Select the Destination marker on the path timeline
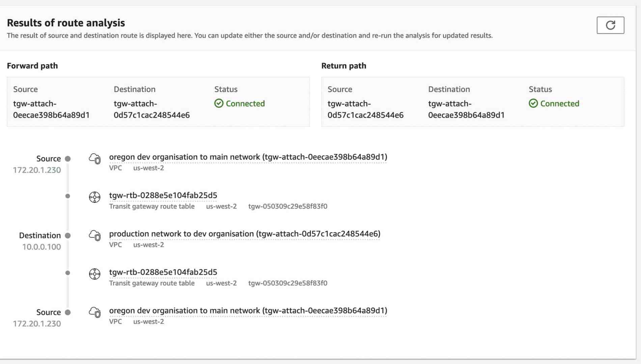This screenshot has width=641, height=364. click(x=68, y=236)
